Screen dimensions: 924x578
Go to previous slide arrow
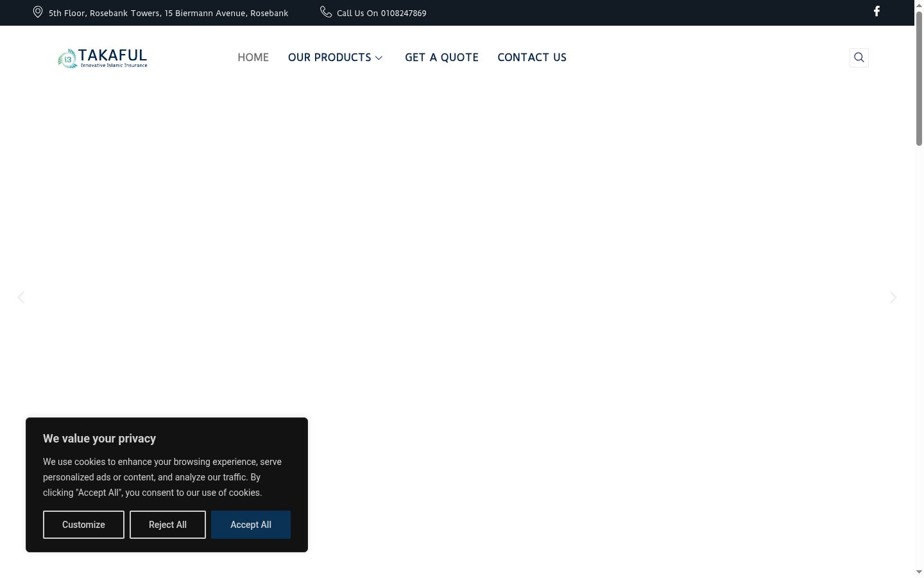21,297
